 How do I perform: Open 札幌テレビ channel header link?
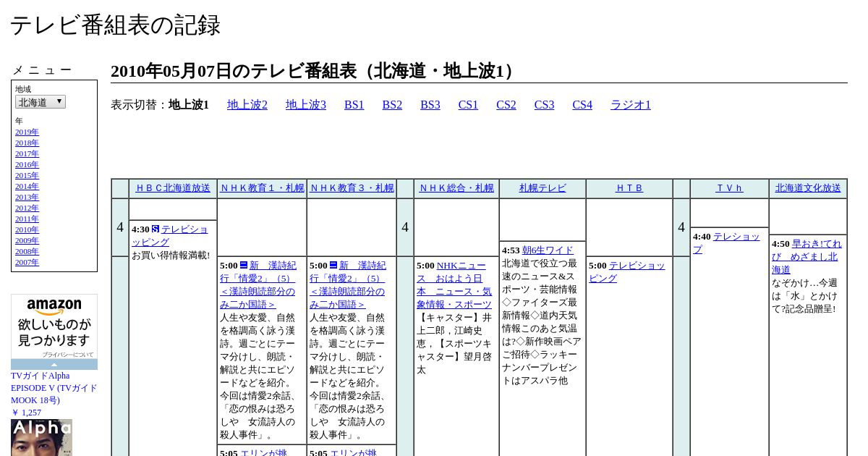tap(542, 188)
